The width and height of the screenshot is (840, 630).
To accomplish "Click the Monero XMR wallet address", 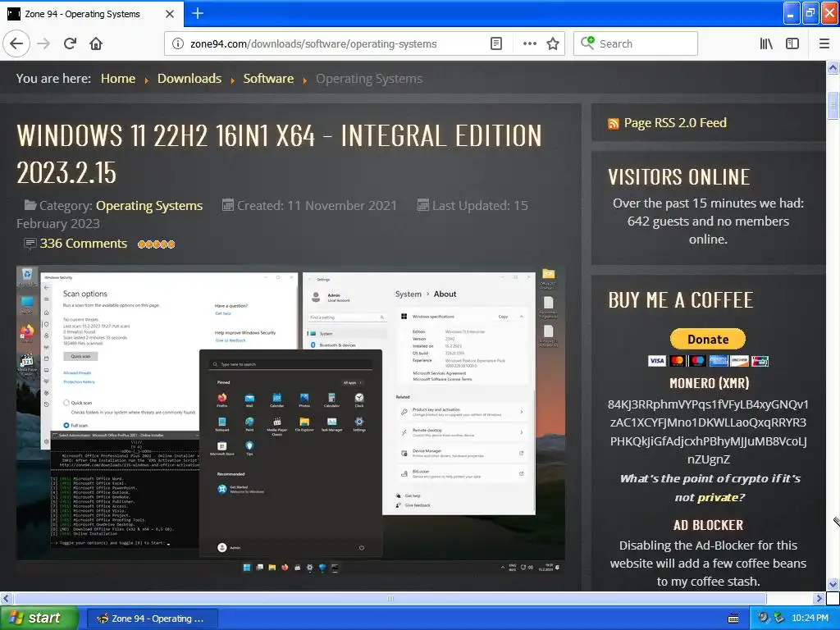I will point(708,431).
